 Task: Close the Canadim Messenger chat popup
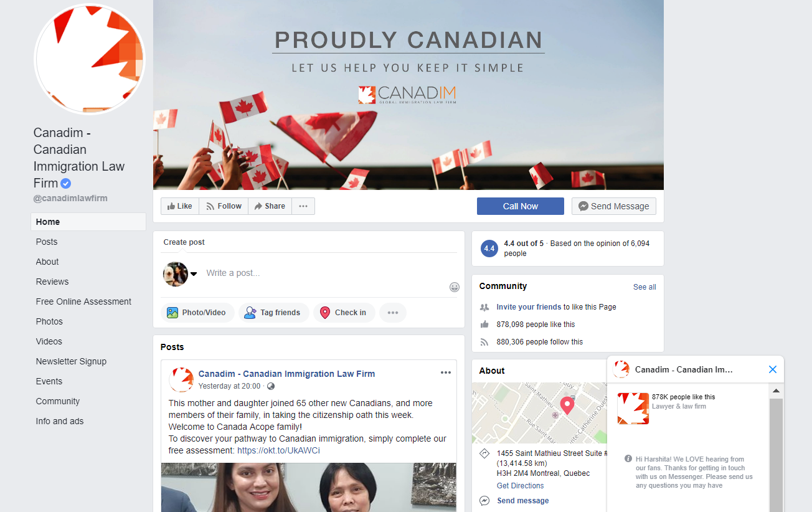[773, 369]
